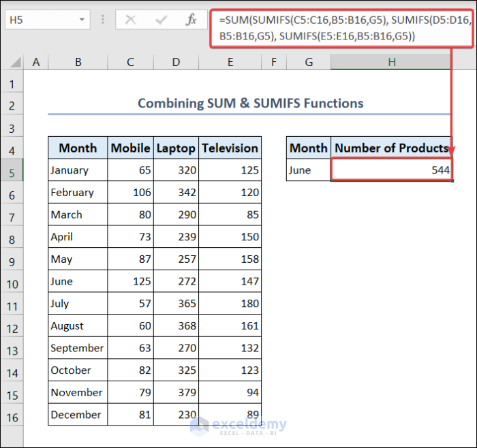Click the Number of Products header cell
The height and width of the screenshot is (448, 477).
(x=391, y=148)
